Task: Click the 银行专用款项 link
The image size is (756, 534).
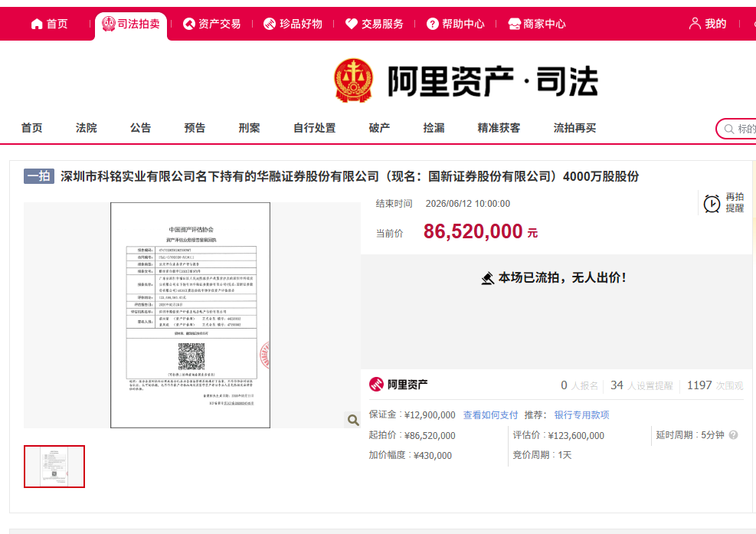Action: point(581,414)
